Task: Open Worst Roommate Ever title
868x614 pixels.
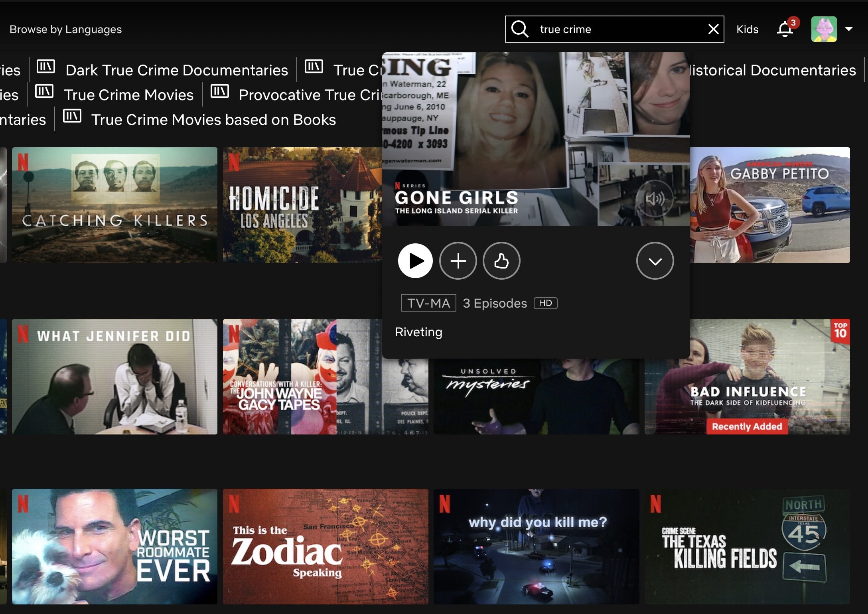Action: click(115, 547)
